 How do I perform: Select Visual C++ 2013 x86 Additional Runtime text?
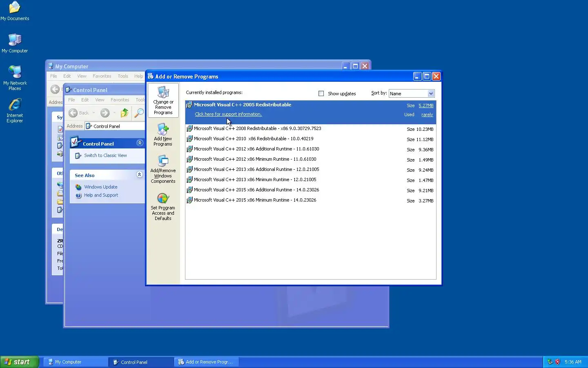[256, 169]
